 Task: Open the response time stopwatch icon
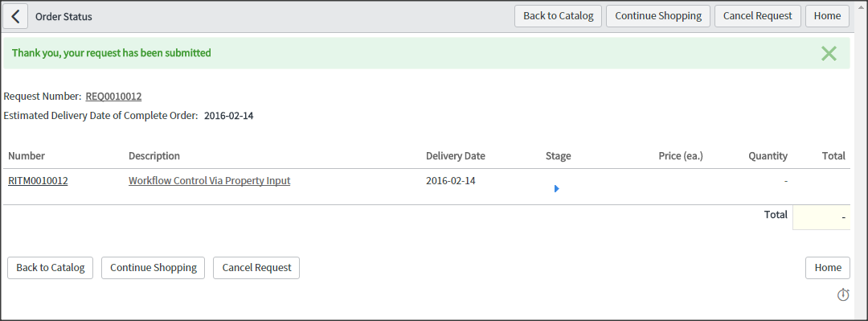842,295
